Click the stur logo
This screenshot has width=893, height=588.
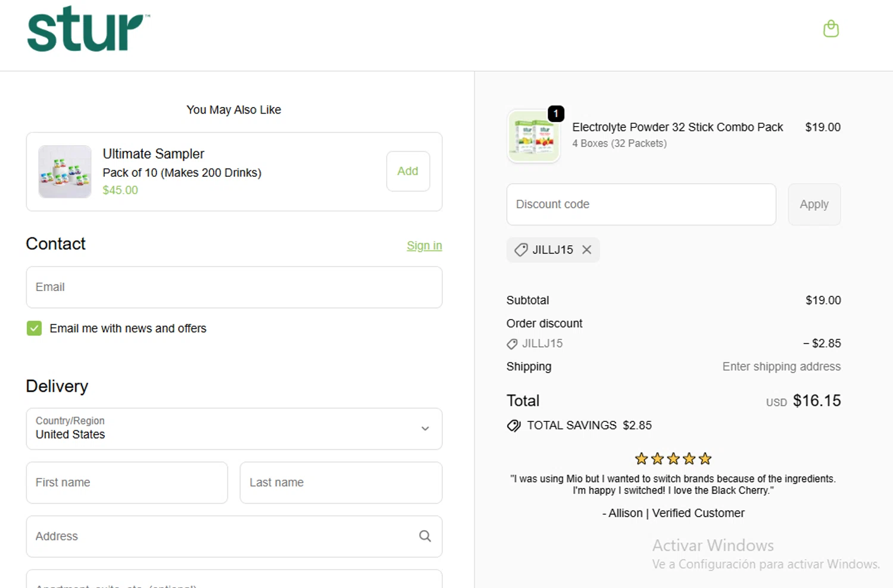point(88,29)
